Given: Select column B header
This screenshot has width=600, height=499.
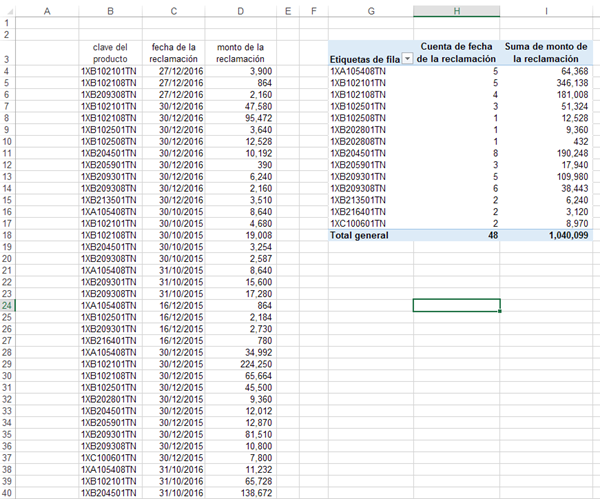Looking at the screenshot, I should coord(109,11).
